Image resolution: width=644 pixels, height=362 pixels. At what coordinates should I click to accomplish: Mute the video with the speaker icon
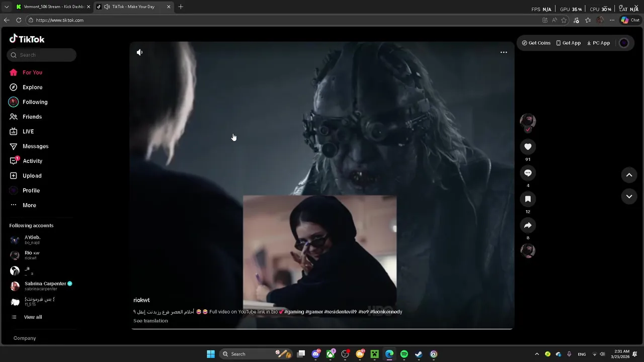pyautogui.click(x=140, y=52)
